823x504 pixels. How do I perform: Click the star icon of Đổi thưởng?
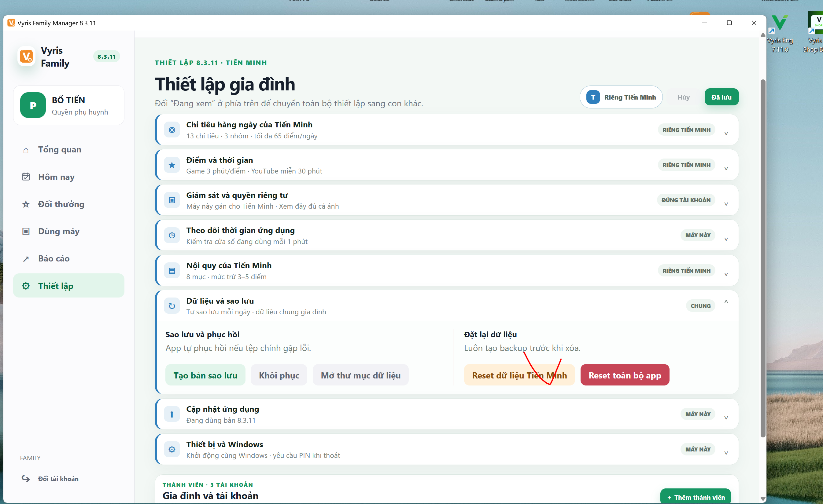26,204
